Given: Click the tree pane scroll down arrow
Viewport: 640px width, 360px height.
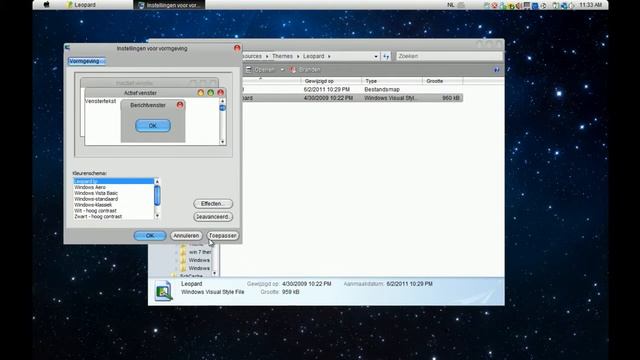Looking at the screenshot, I should (215, 273).
